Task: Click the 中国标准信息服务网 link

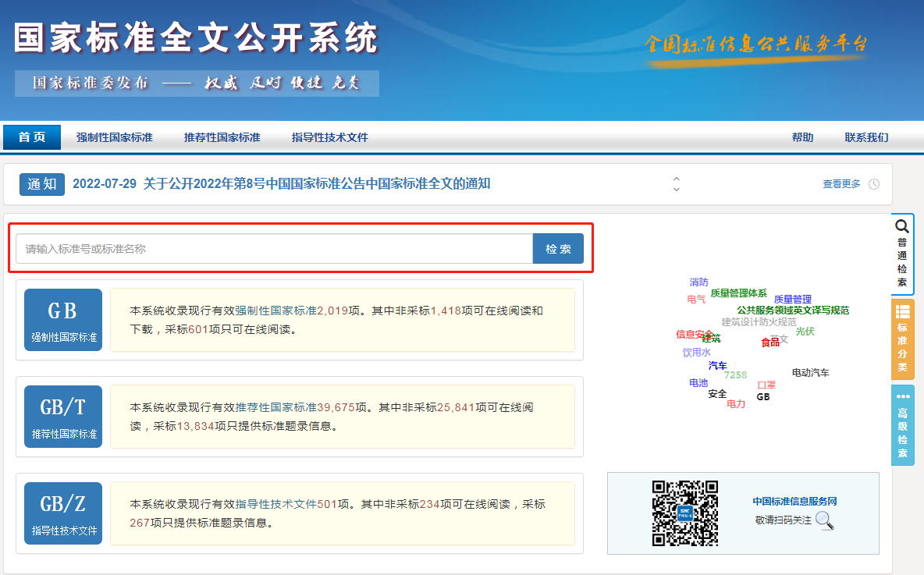Action: (x=794, y=502)
